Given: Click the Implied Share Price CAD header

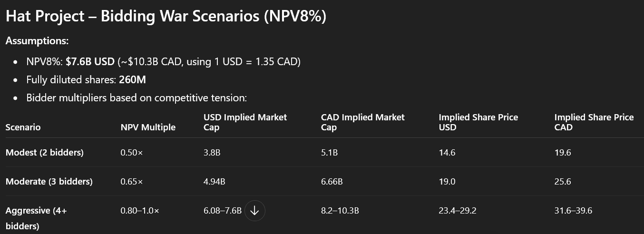Looking at the screenshot, I should pyautogui.click(x=594, y=122).
